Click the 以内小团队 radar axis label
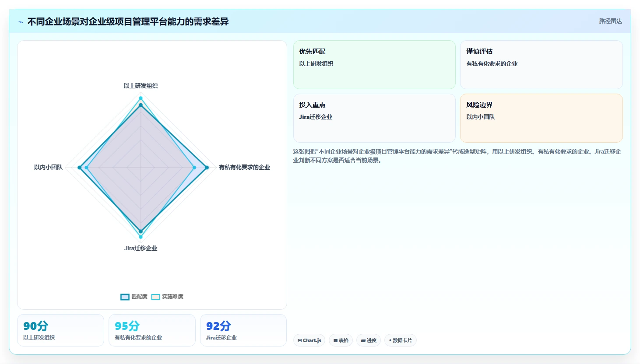640x364 pixels. (x=48, y=167)
